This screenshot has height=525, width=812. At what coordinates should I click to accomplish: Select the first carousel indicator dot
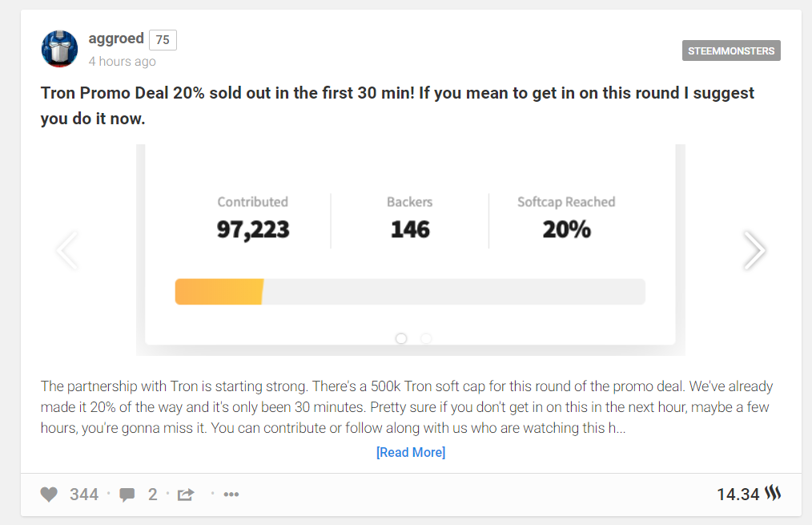pos(401,338)
